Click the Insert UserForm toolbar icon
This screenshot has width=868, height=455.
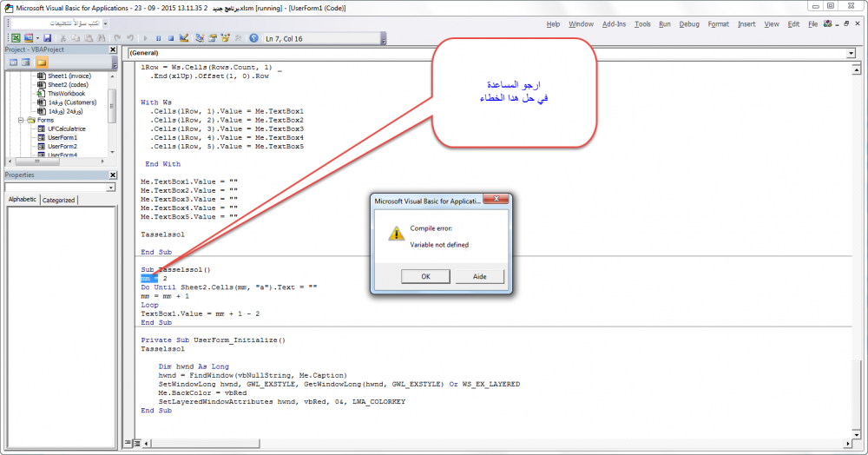[x=29, y=38]
